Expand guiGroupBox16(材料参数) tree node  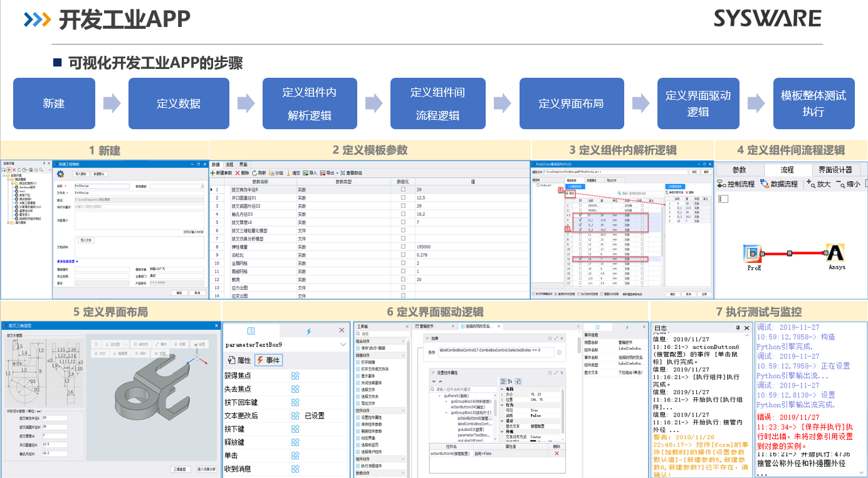click(446, 401)
